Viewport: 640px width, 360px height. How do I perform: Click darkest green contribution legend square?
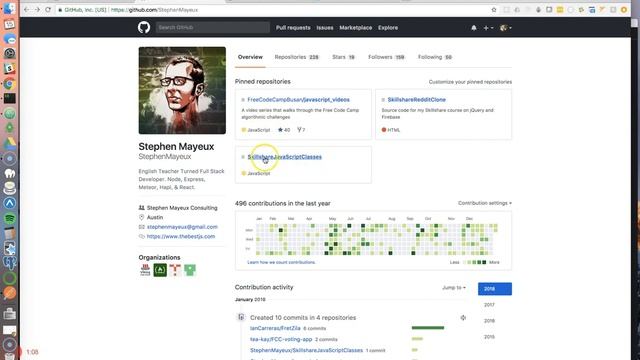click(x=484, y=262)
